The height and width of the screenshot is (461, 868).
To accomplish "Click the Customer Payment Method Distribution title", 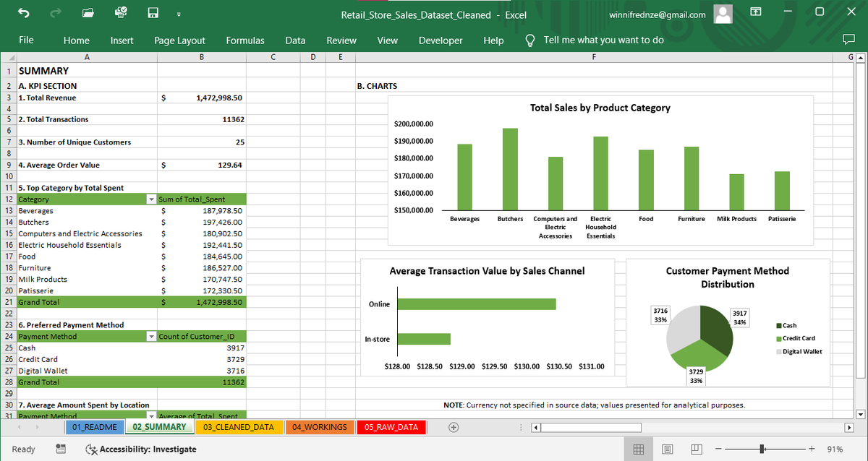I will point(728,277).
